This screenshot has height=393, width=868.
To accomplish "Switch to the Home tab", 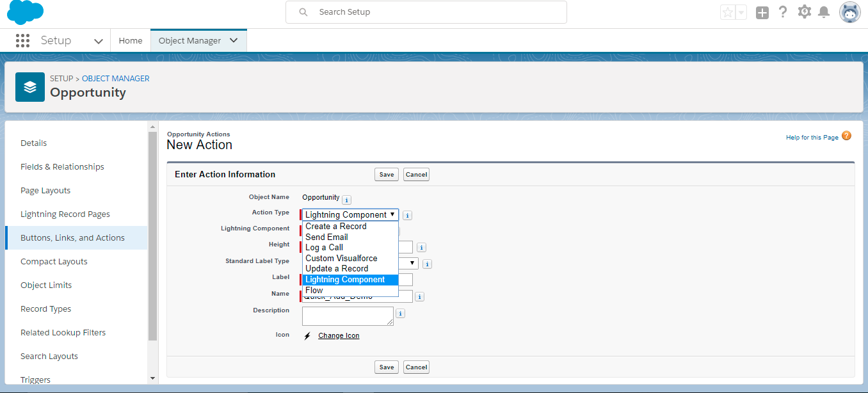I will pos(131,40).
